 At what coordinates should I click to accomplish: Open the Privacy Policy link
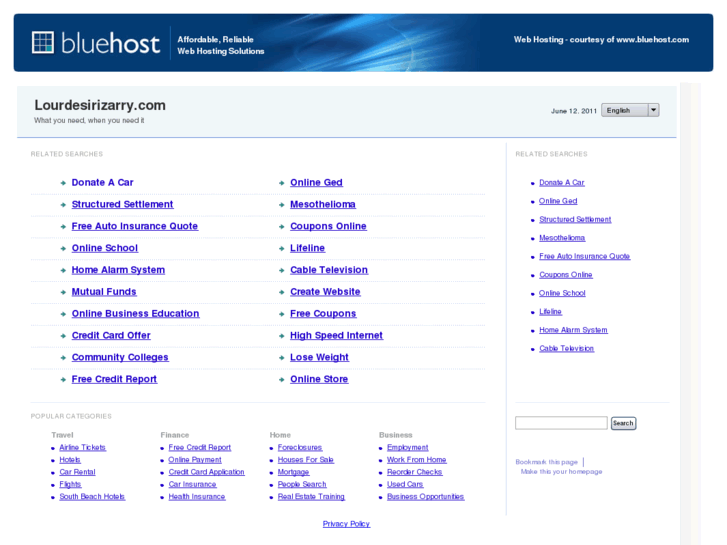click(x=346, y=524)
